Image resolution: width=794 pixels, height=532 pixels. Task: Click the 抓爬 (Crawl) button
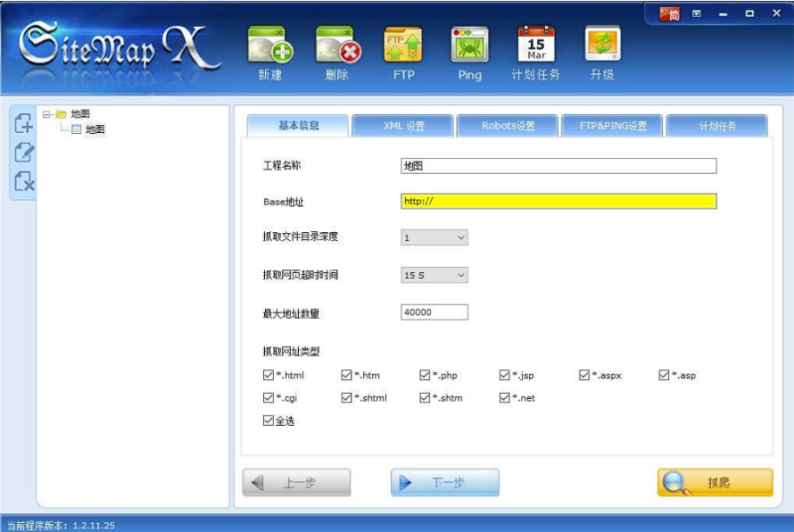pyautogui.click(x=715, y=482)
